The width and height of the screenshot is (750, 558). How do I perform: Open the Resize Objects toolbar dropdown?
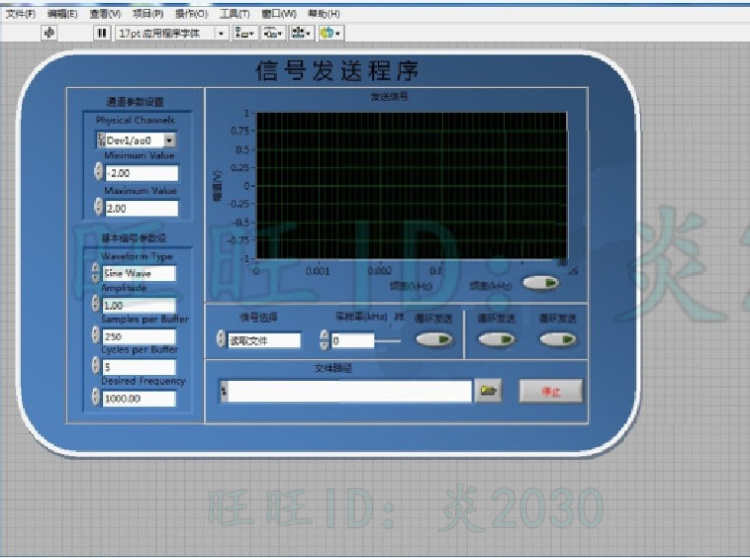(x=301, y=33)
